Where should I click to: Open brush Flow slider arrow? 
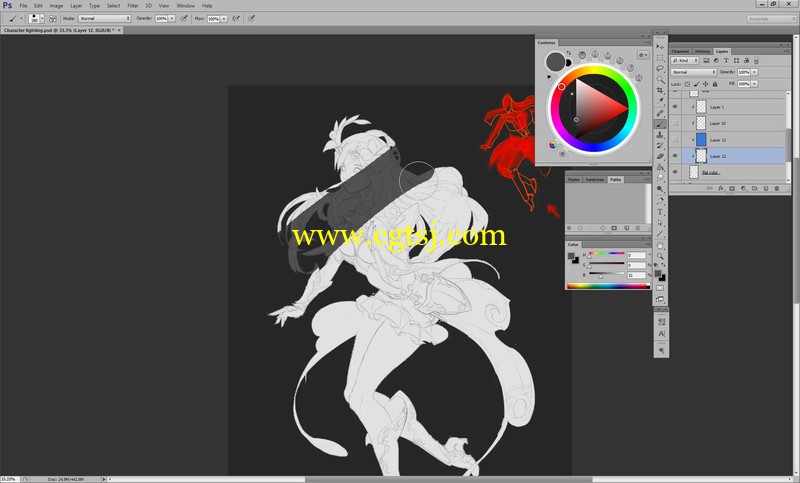(x=224, y=18)
